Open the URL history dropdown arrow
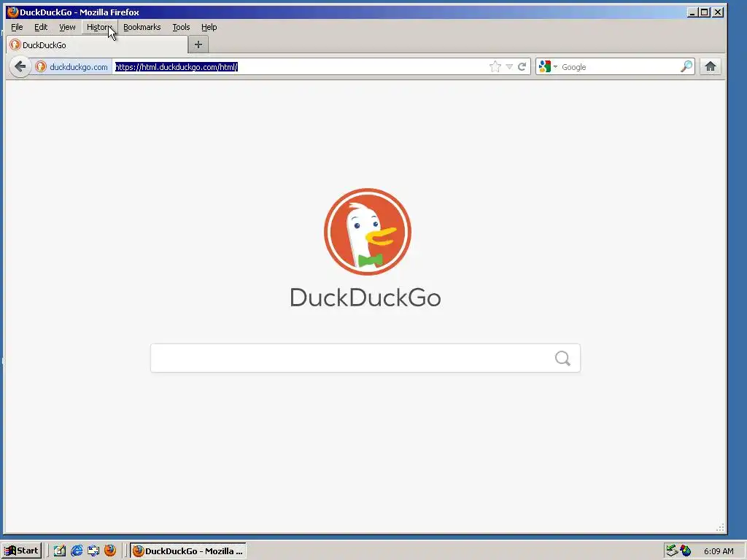747x560 pixels. coord(509,66)
